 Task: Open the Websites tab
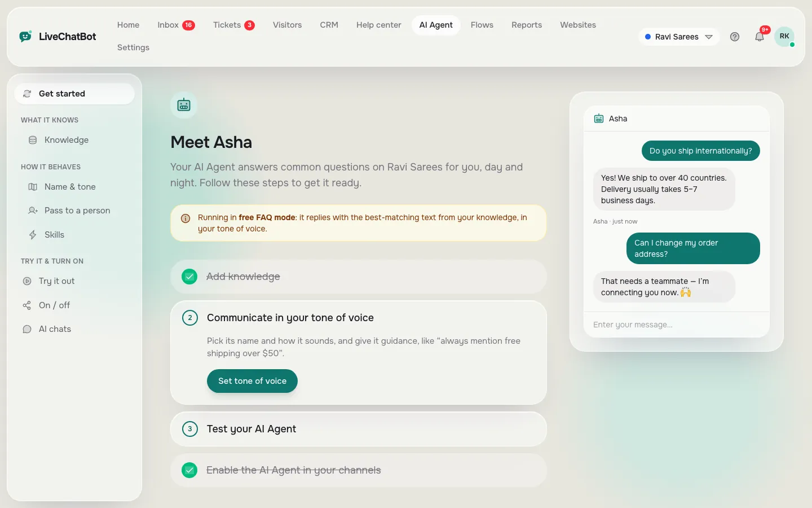(578, 25)
